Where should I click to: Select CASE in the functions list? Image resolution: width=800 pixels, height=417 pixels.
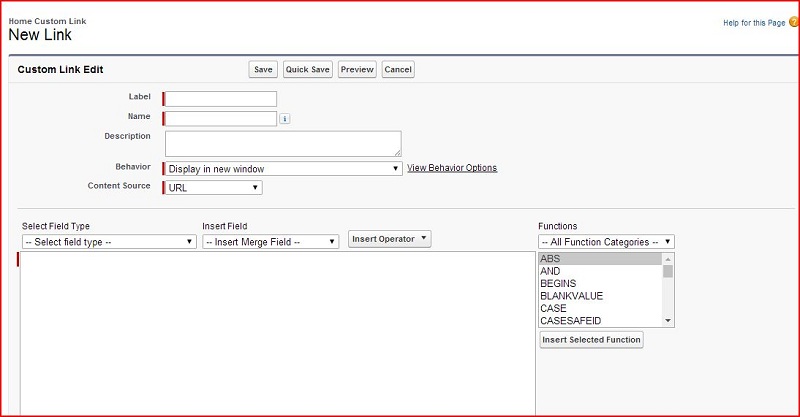600,308
